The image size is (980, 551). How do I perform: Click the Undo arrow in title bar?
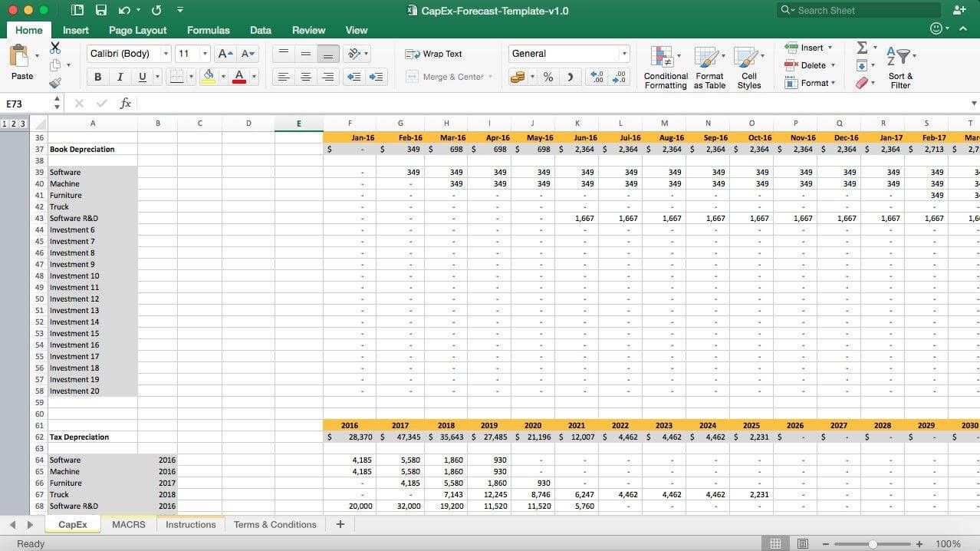[x=124, y=10]
